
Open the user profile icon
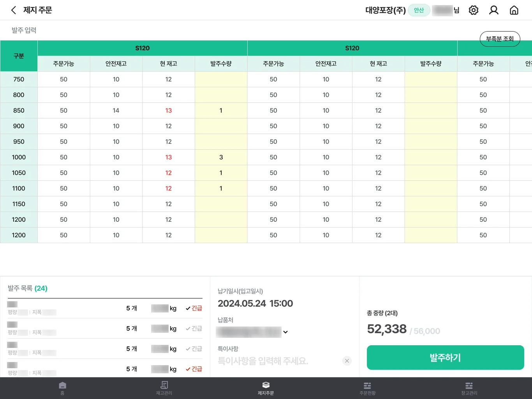coord(494,10)
